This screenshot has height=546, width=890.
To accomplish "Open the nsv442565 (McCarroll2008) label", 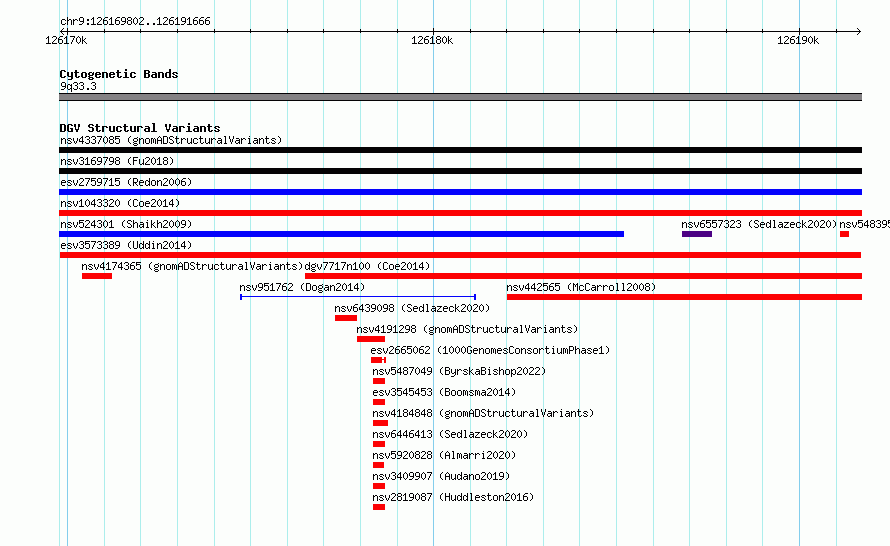I will 581,287.
